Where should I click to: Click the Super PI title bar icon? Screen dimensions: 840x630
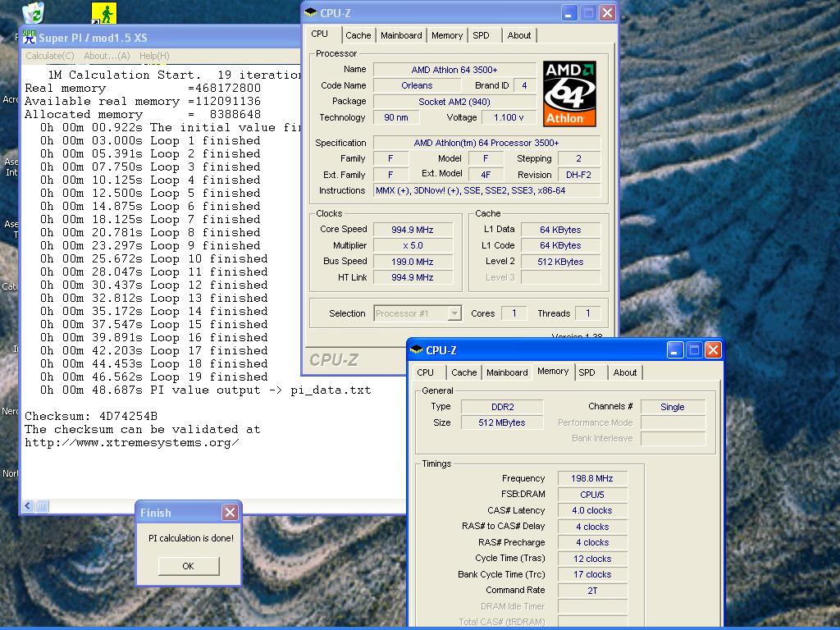click(29, 38)
